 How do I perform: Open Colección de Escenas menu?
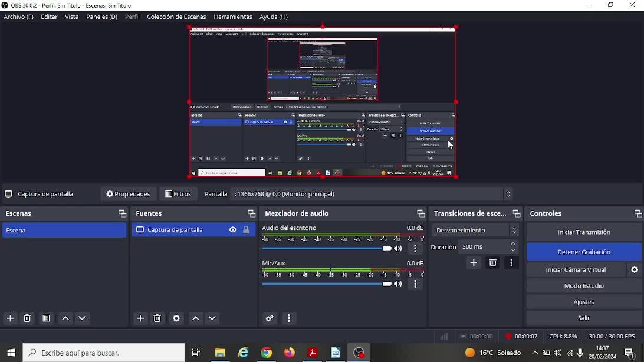point(176,17)
